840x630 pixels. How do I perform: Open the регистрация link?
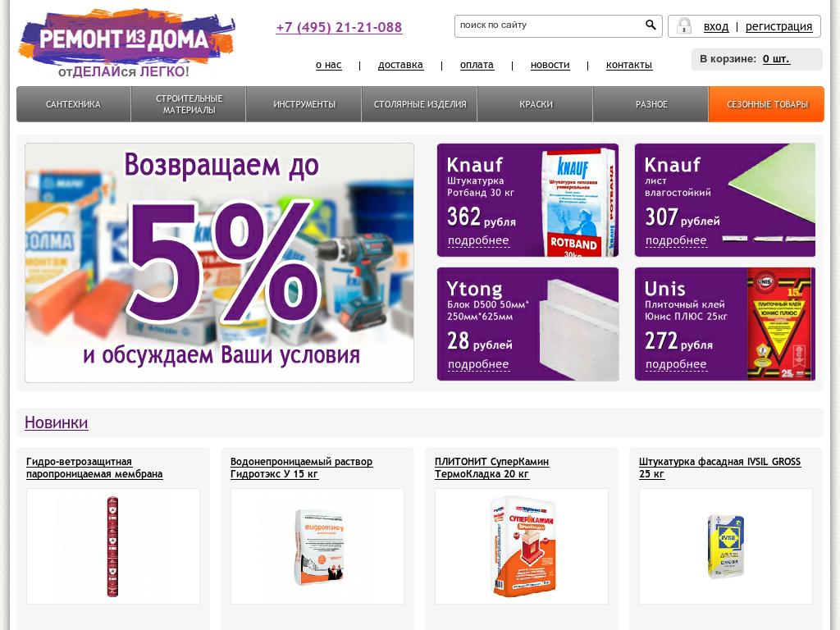coord(778,26)
